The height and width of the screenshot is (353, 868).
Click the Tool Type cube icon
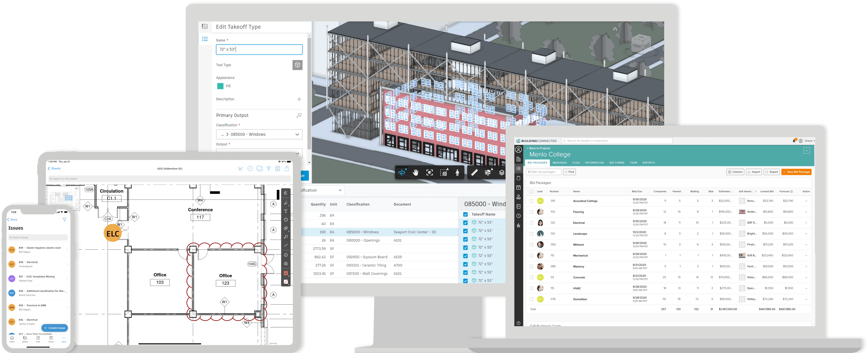pos(297,65)
